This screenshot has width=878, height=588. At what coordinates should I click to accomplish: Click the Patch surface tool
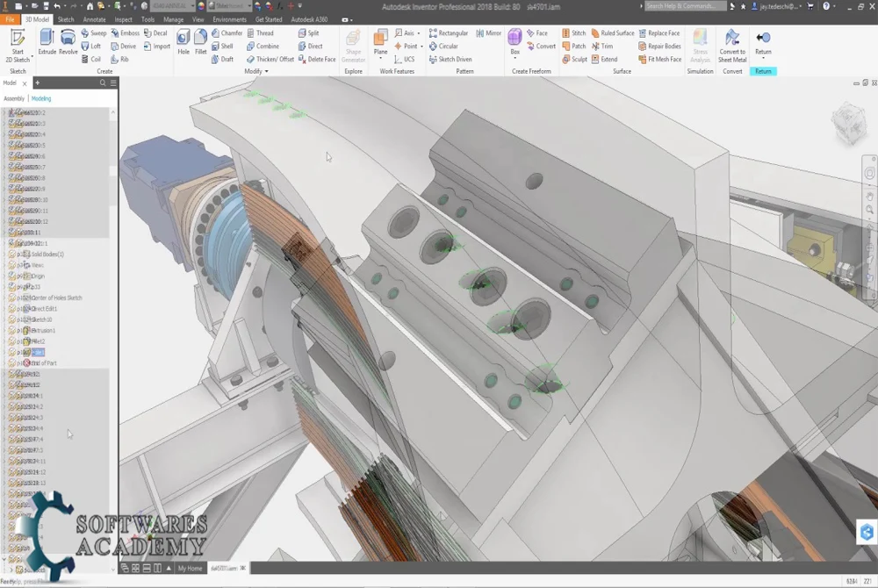pos(574,47)
